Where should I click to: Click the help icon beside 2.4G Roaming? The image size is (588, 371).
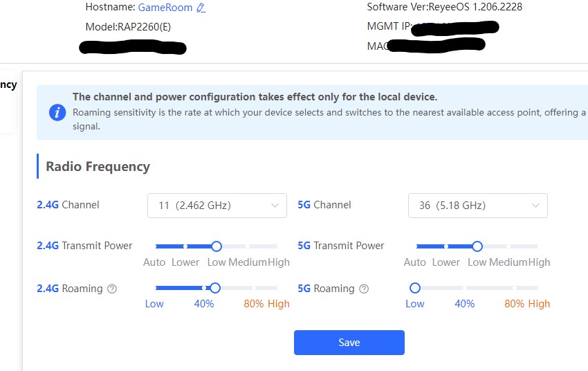pyautogui.click(x=112, y=289)
